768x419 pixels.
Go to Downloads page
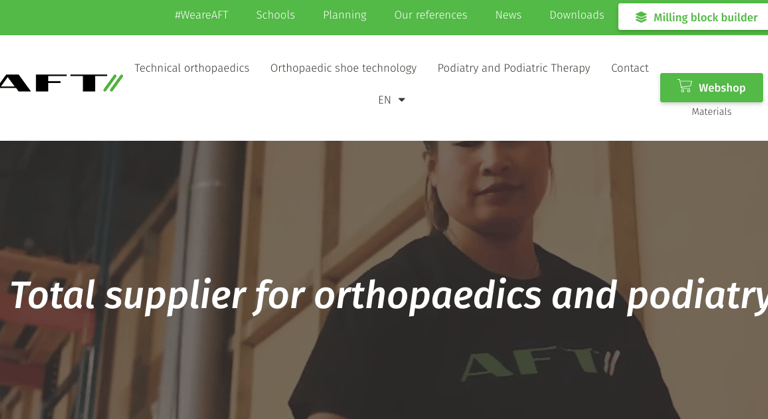point(576,15)
